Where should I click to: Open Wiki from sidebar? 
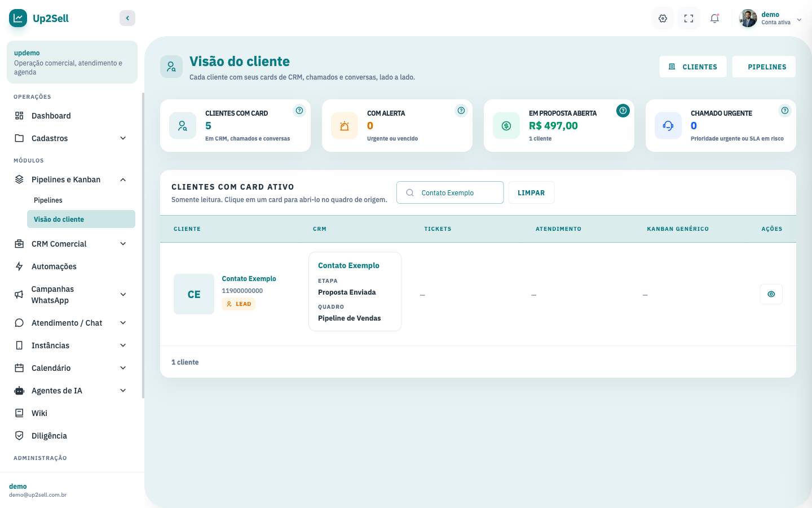[x=72, y=413]
